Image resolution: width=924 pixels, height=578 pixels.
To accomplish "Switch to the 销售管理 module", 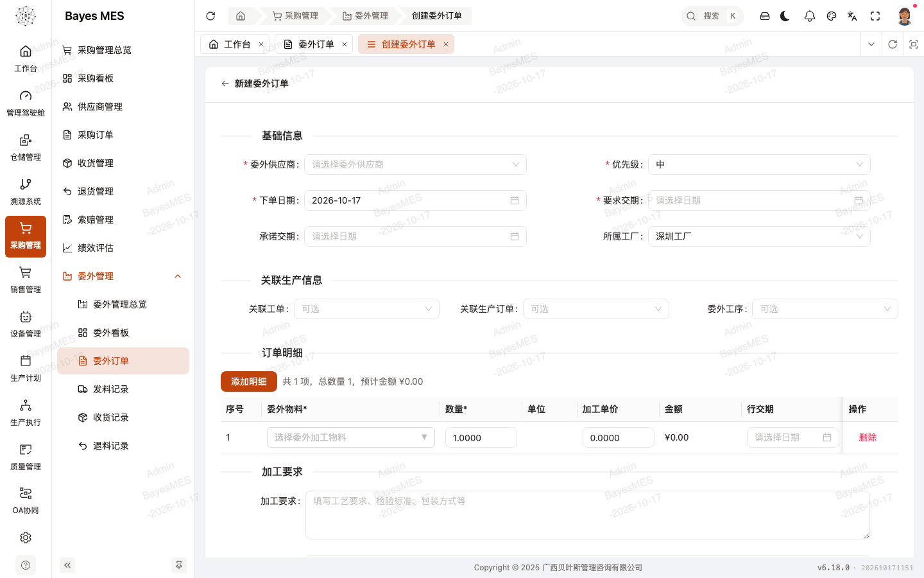I will tap(26, 280).
